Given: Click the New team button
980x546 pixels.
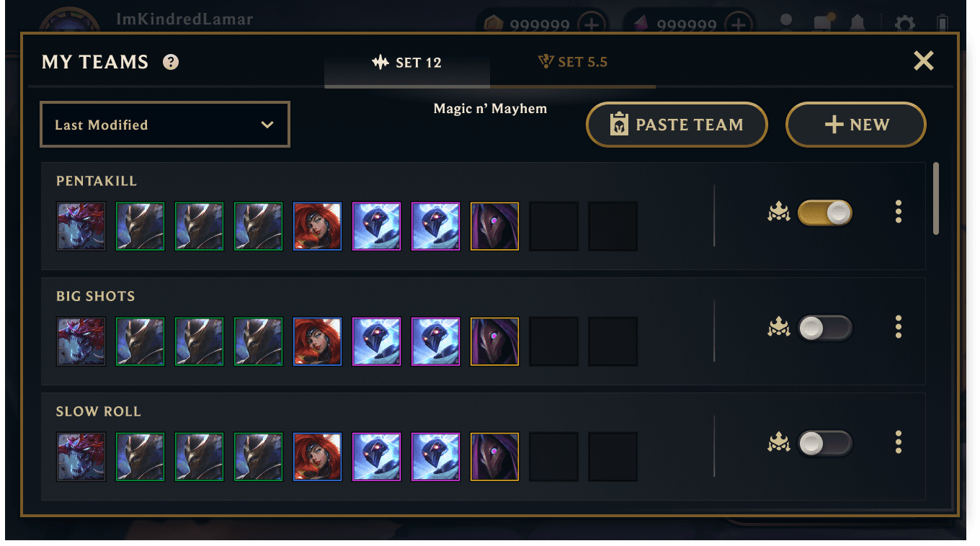Looking at the screenshot, I should (855, 125).
